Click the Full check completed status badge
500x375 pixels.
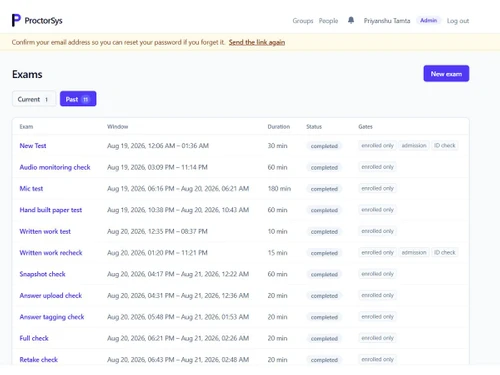(x=324, y=339)
